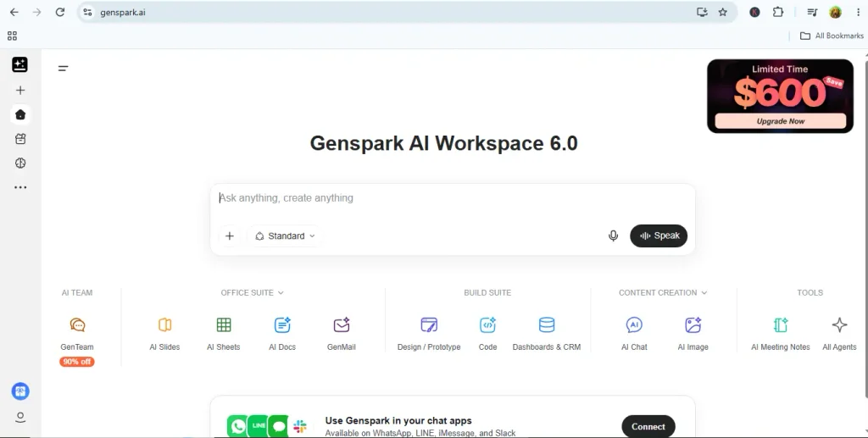Click Upgrade Now on promo banner

click(x=781, y=121)
